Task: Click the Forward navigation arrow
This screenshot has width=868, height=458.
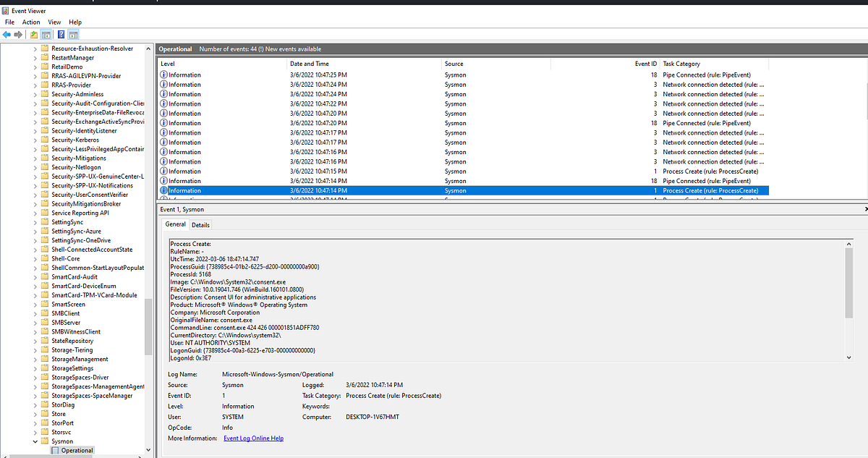Action: [17, 34]
